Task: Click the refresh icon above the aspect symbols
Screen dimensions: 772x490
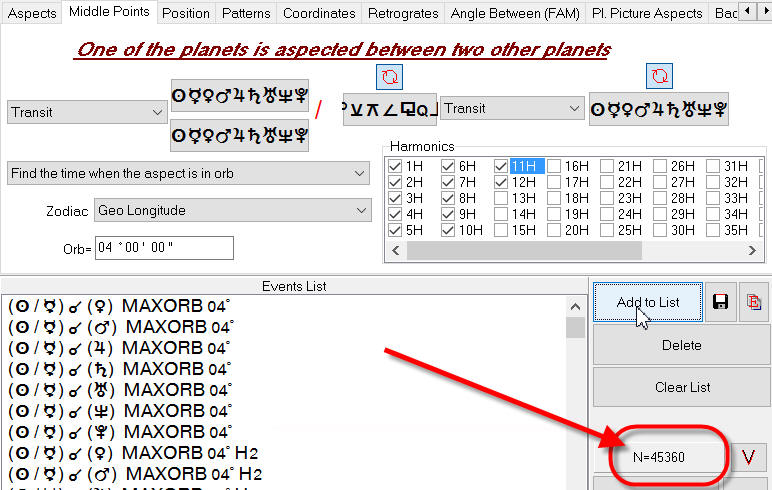Action: point(389,77)
